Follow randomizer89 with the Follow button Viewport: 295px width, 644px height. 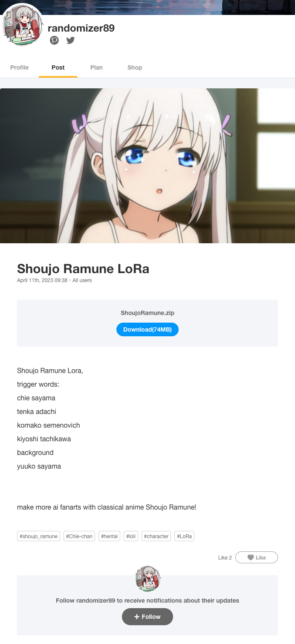tap(147, 617)
